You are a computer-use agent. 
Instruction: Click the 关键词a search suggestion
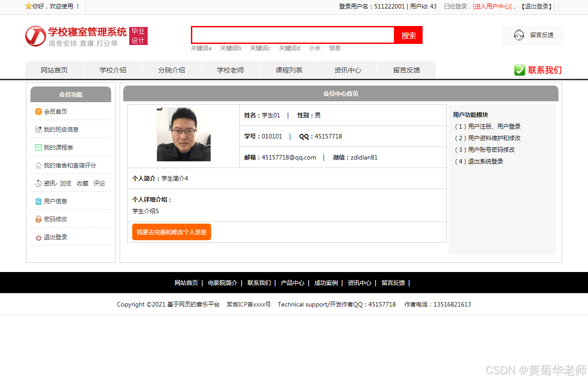pyautogui.click(x=201, y=48)
